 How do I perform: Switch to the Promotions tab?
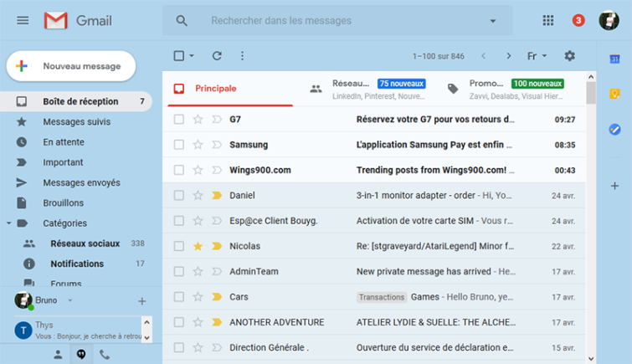[506, 89]
